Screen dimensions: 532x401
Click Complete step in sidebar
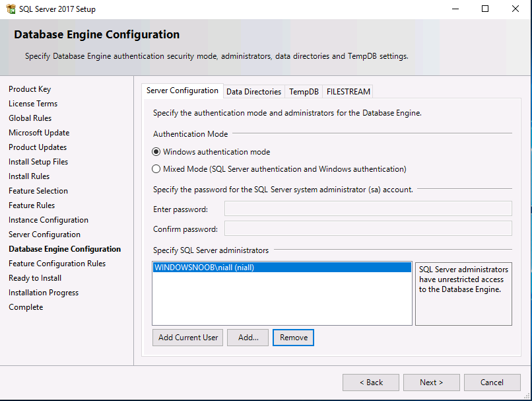click(x=26, y=307)
